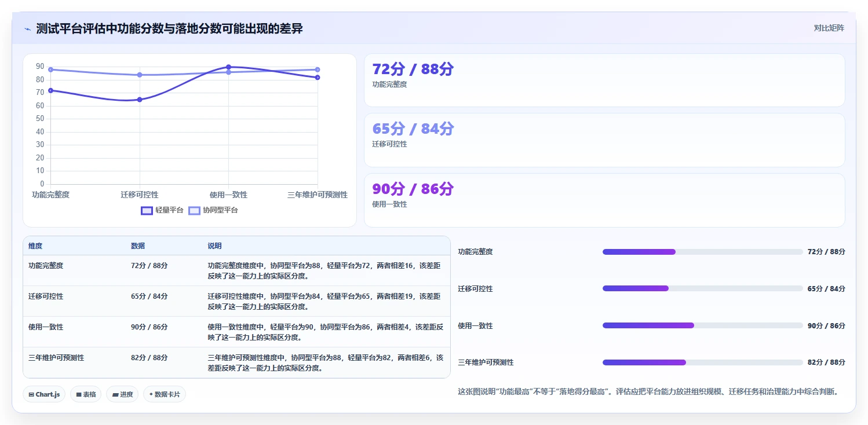Toggle the 协同型平台 legend swatch
Viewport: 868px width, 425px height.
195,210
